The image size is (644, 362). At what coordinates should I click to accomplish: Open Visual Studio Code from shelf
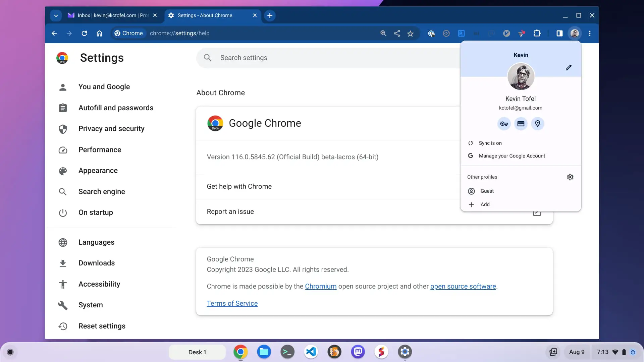(x=311, y=352)
